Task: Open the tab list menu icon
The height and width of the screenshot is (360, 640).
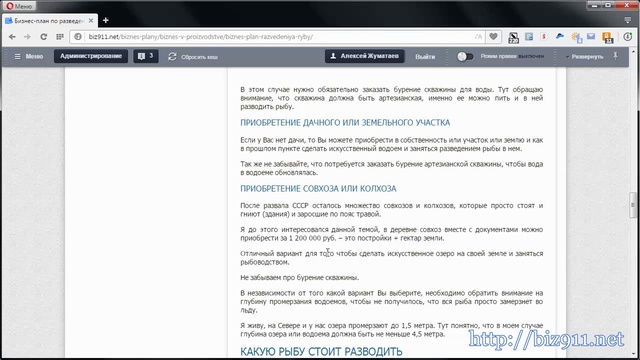Action: point(628,20)
